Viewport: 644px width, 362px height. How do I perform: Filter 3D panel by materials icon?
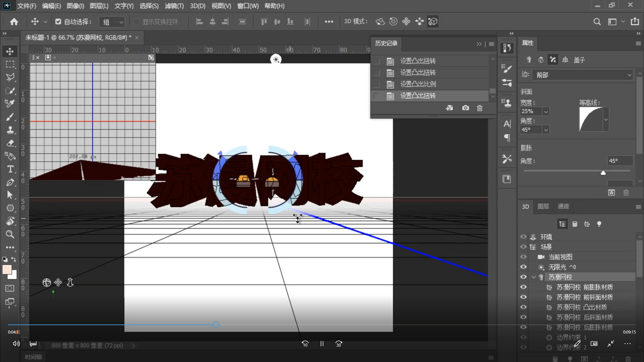(x=587, y=224)
